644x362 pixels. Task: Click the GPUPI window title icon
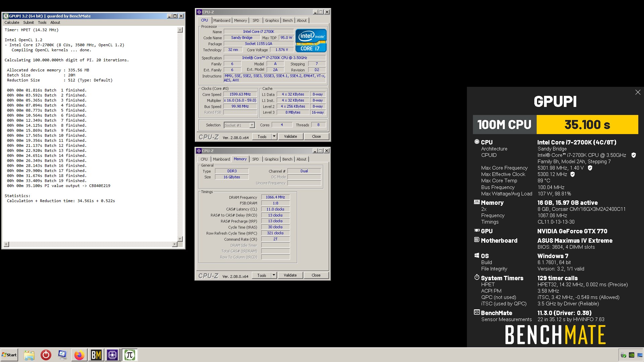[x=6, y=16]
